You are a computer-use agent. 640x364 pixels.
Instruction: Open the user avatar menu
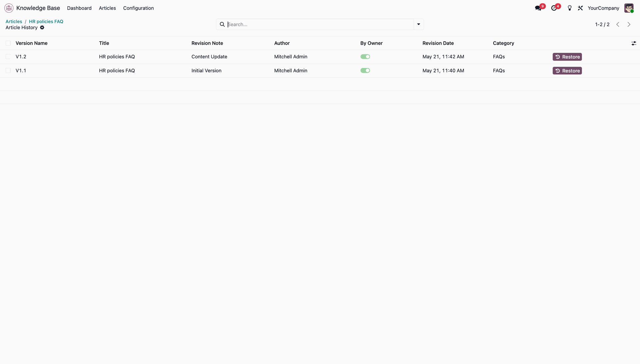pyautogui.click(x=629, y=8)
